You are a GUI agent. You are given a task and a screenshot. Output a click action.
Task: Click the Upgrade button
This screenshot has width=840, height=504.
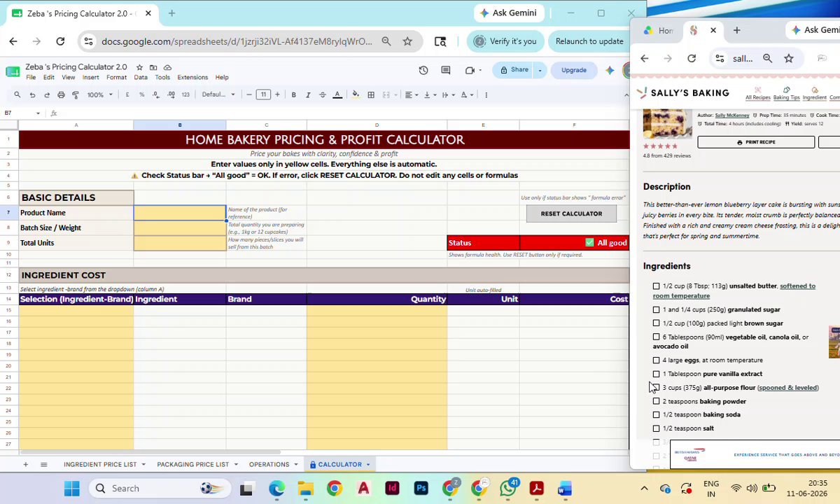coord(574,70)
